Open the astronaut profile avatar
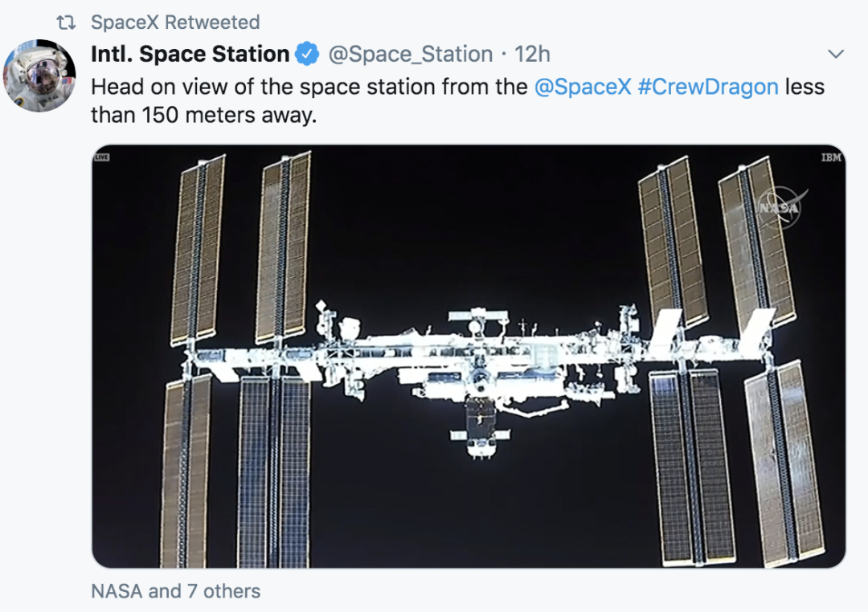Viewport: 868px width, 612px height. pos(39,75)
